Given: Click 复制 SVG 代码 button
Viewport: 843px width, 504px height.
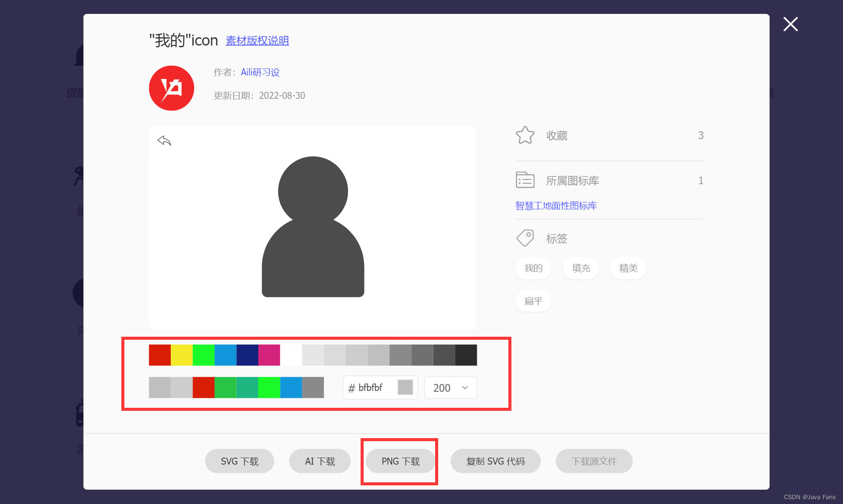Looking at the screenshot, I should [495, 461].
